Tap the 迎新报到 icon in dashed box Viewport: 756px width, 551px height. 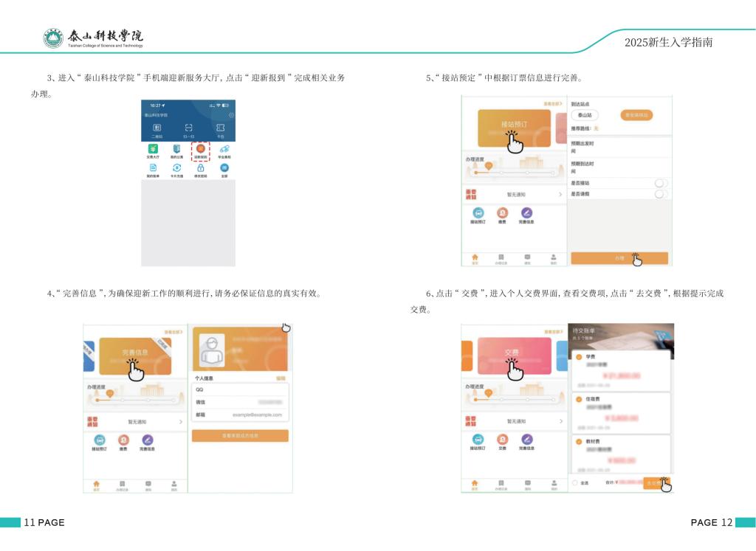[x=200, y=150]
